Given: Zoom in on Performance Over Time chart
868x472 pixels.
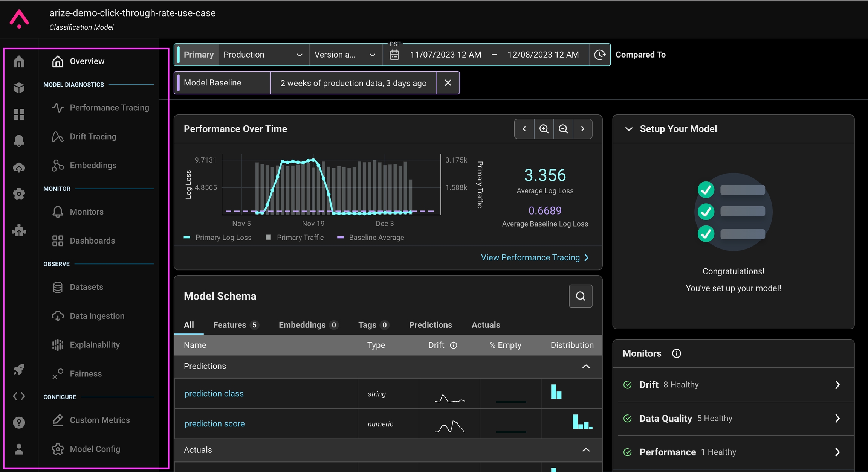Looking at the screenshot, I should coord(544,129).
